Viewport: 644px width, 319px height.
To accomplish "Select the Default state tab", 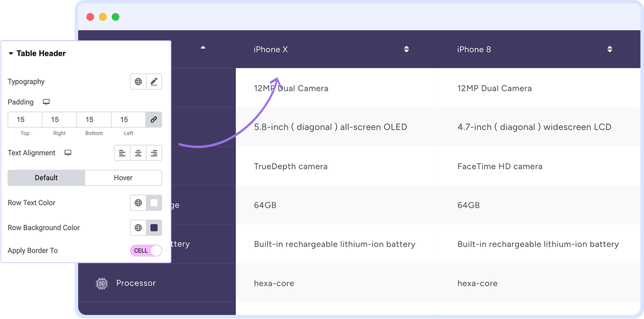I will 46,178.
